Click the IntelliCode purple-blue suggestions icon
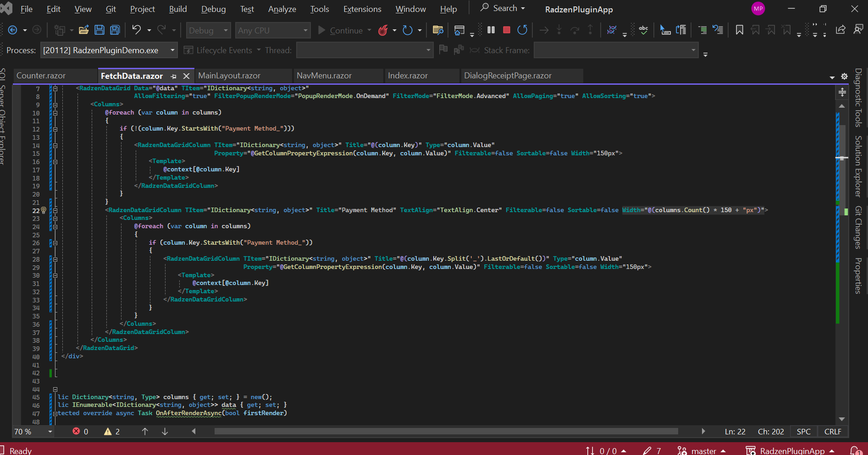 click(x=611, y=30)
